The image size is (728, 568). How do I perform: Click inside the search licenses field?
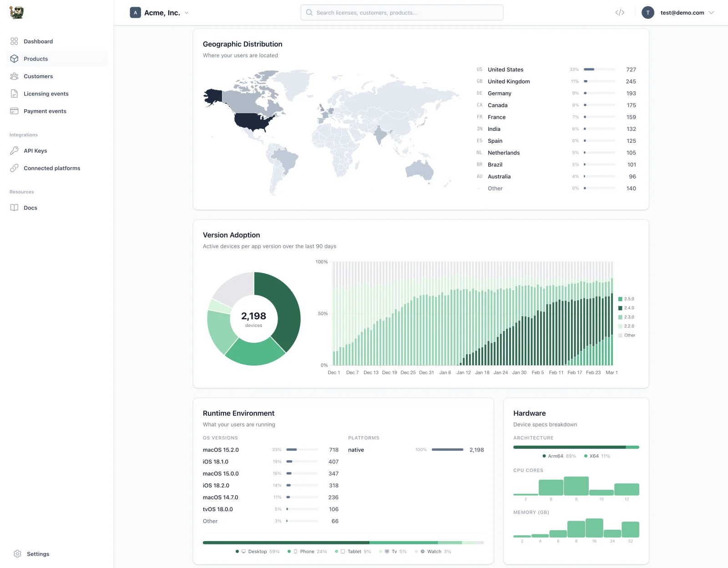tap(400, 12)
